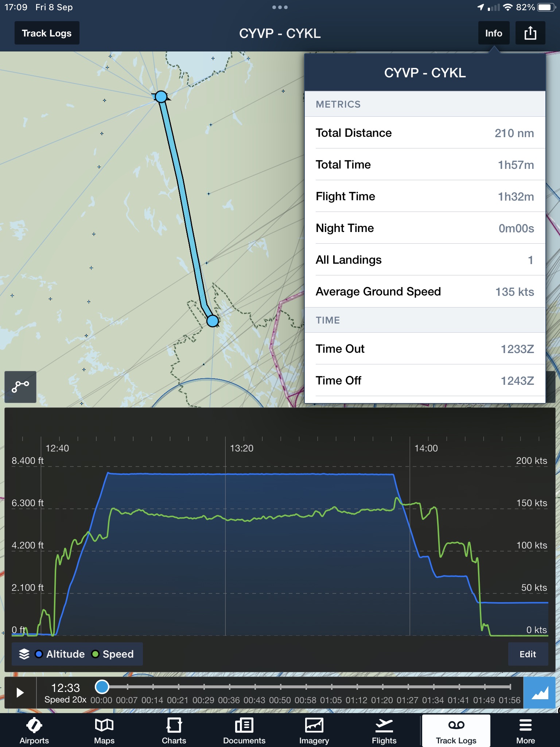560x747 pixels.
Task: Select the Track Logs bottom tab
Action: click(x=456, y=731)
